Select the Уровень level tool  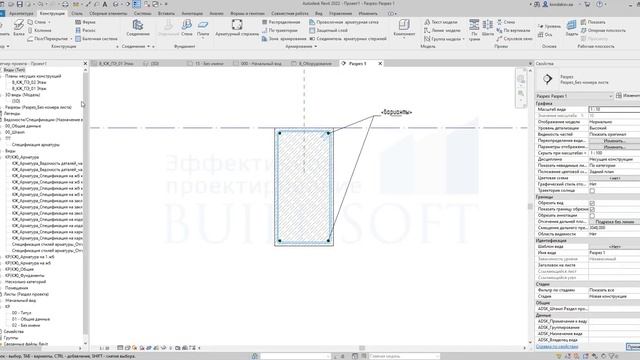coord(549,26)
